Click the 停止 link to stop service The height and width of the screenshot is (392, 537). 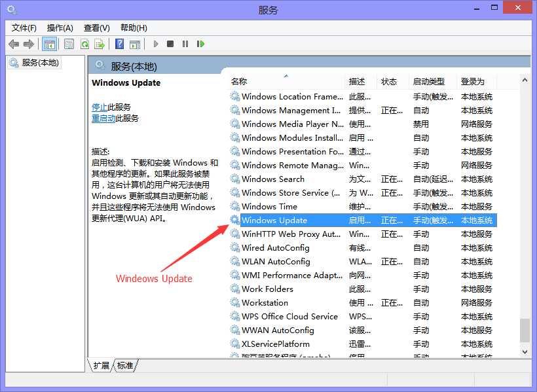pos(100,107)
